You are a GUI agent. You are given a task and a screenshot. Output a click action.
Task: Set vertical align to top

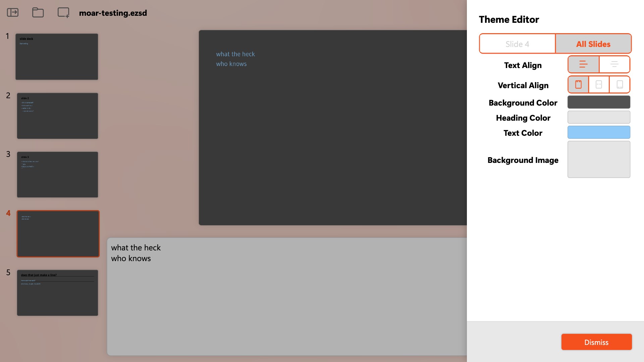click(x=578, y=84)
